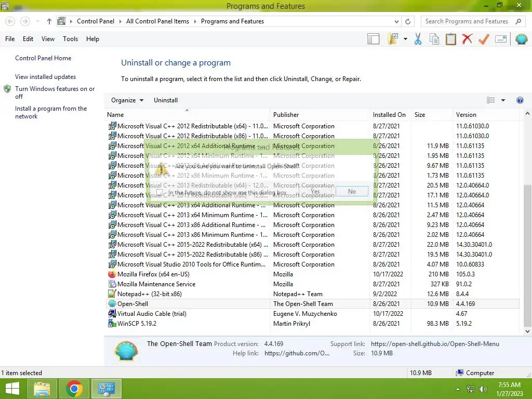Viewport: 532px width, 399px height.
Task: Click the change view icon
Action: 490,100
